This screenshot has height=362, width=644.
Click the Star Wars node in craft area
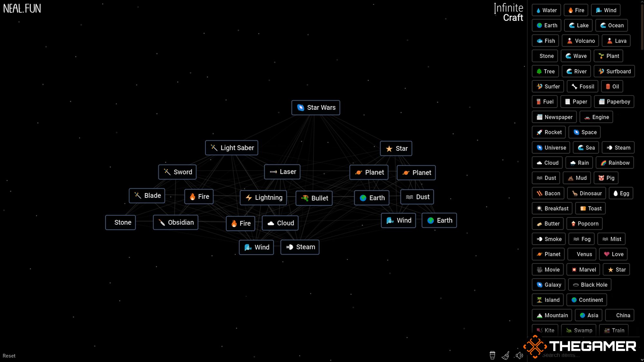pyautogui.click(x=316, y=107)
